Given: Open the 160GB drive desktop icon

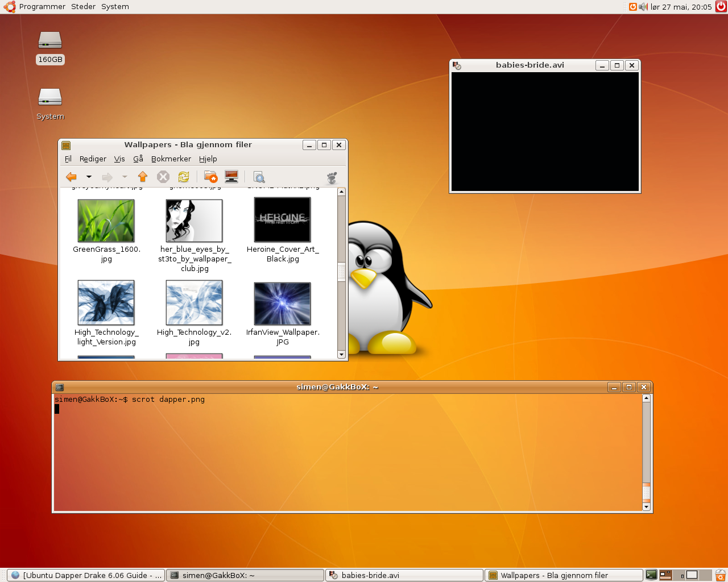Looking at the screenshot, I should point(50,40).
